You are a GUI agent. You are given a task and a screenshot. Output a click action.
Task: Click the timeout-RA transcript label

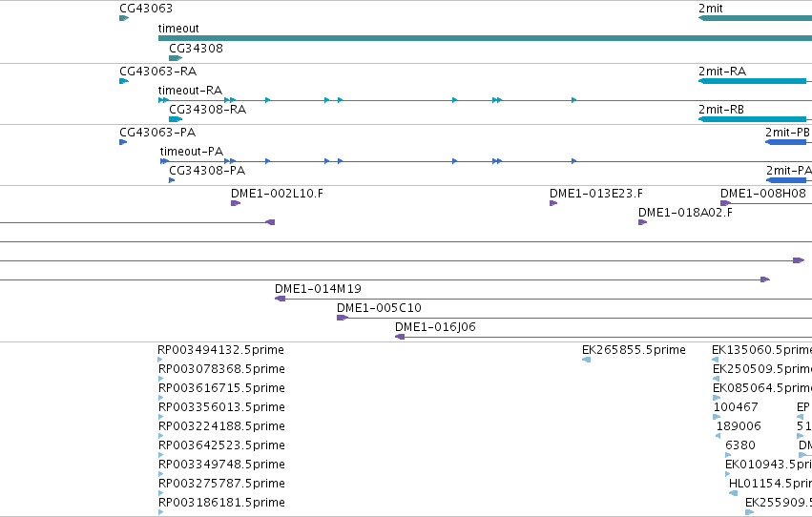[190, 90]
